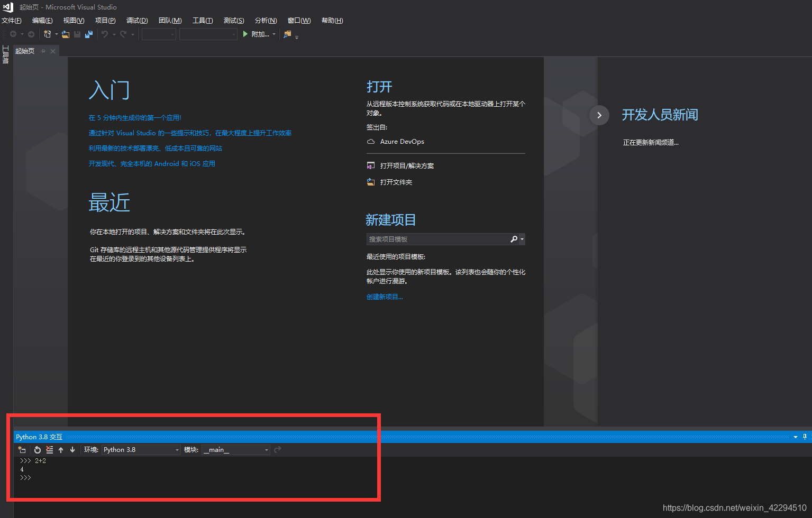This screenshot has height=518, width=812.
Task: Click the grayed redo arrow beside module dropdown
Action: tap(278, 450)
